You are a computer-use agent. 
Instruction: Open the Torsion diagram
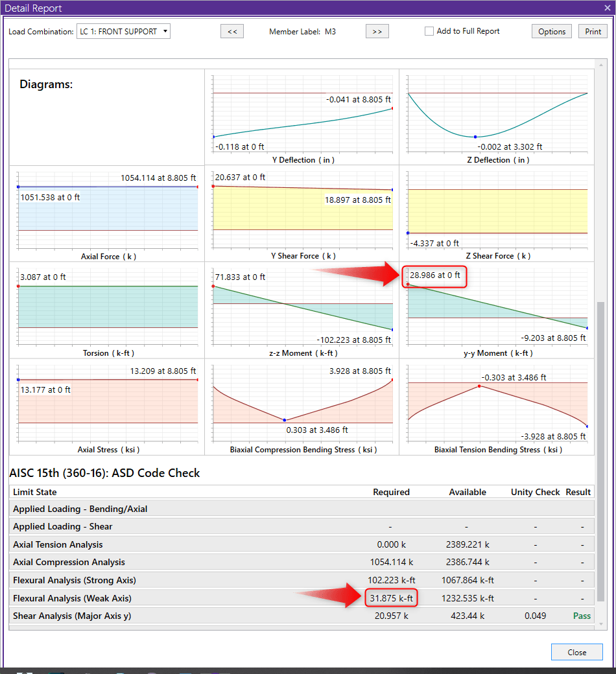pyautogui.click(x=108, y=308)
